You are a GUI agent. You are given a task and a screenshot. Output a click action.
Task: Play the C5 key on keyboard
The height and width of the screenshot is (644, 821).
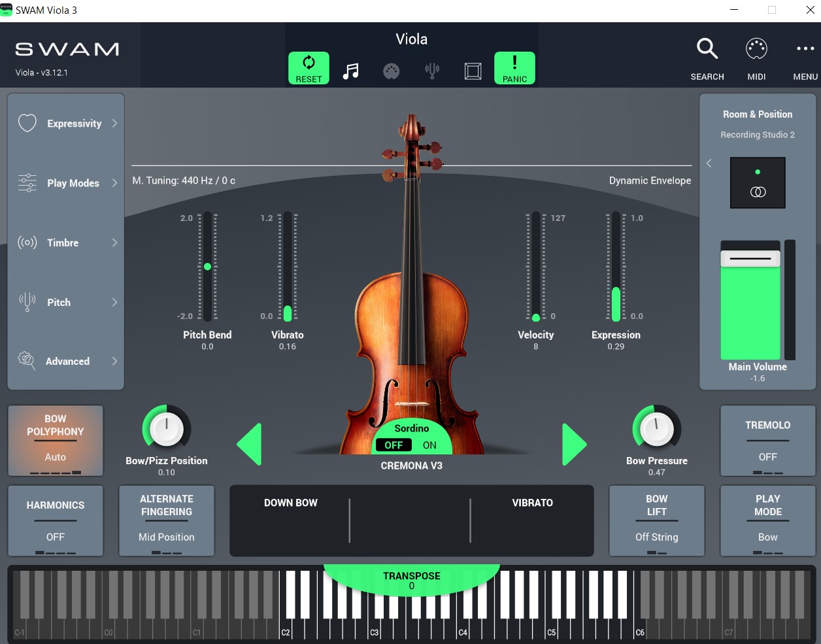tap(552, 628)
